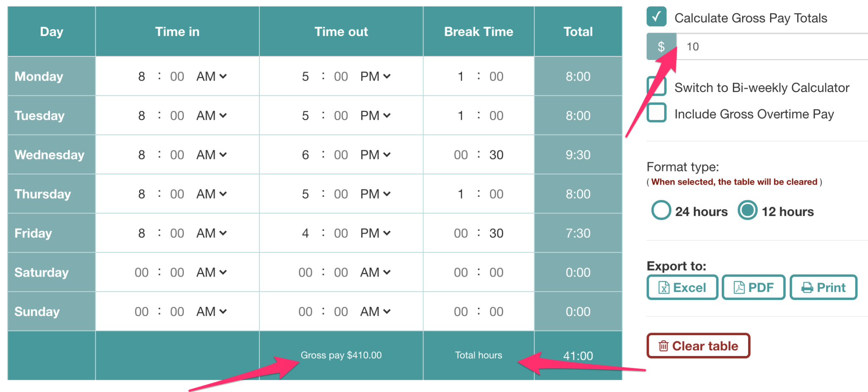868x392 pixels.
Task: Click the Print icon
Action: pos(807,287)
